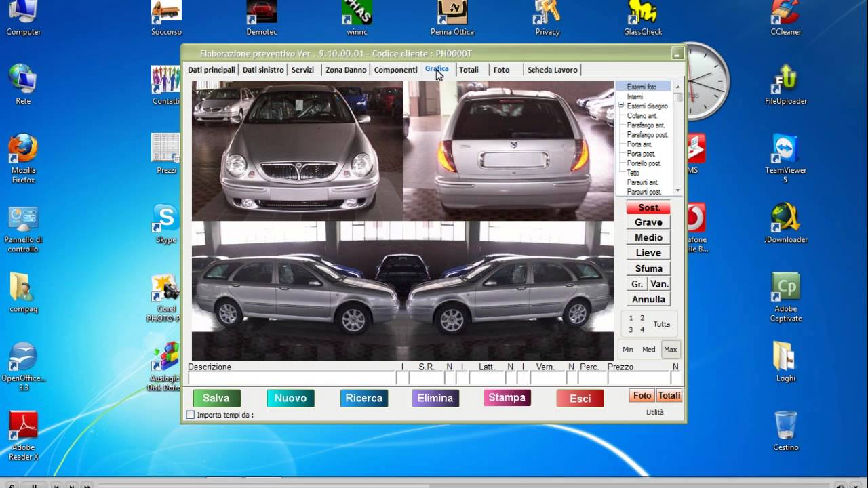The width and height of the screenshot is (868, 488).
Task: Tick the Importa tempi da checkbox
Action: click(191, 415)
